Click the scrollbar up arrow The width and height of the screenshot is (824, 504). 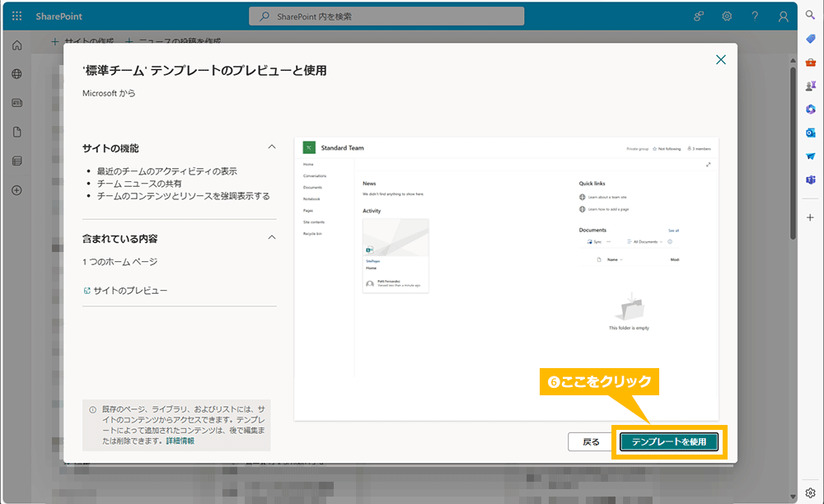(x=793, y=60)
